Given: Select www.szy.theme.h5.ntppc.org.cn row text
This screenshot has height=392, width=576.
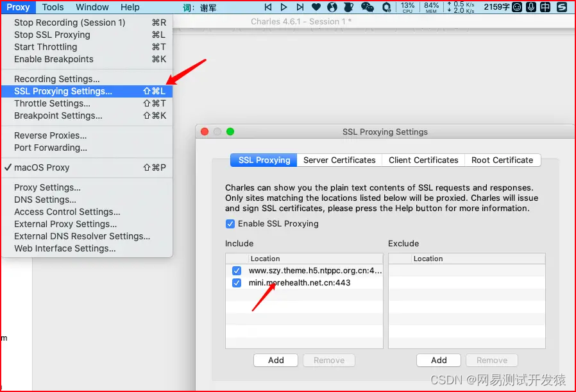Looking at the screenshot, I should pyautogui.click(x=315, y=271).
